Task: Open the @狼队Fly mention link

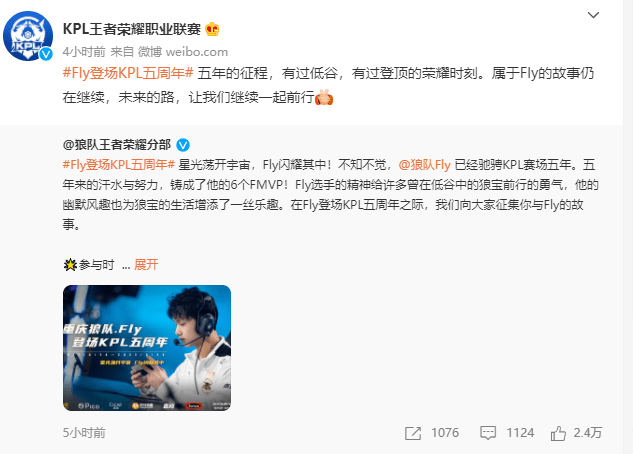Action: point(424,165)
